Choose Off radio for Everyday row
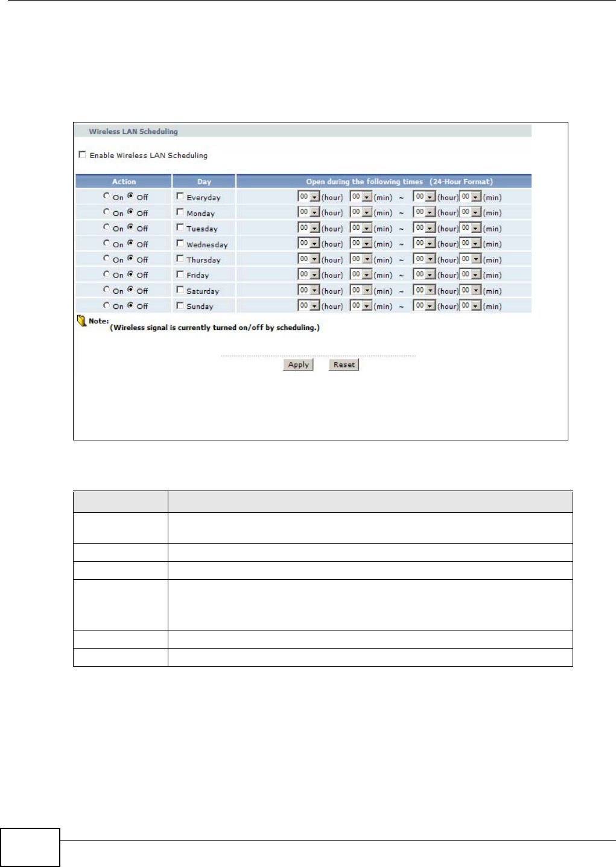616x867 pixels. coord(130,196)
